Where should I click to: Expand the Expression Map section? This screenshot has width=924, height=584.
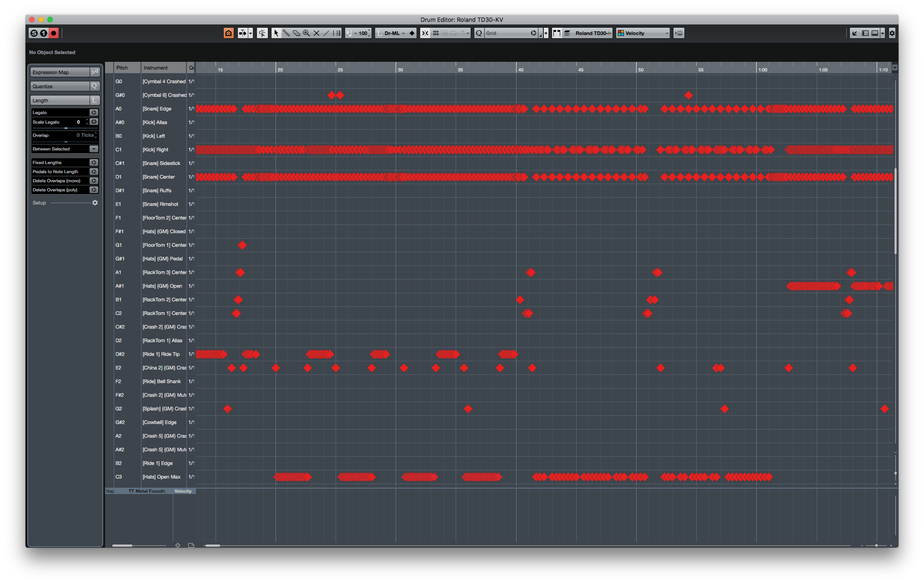point(60,72)
